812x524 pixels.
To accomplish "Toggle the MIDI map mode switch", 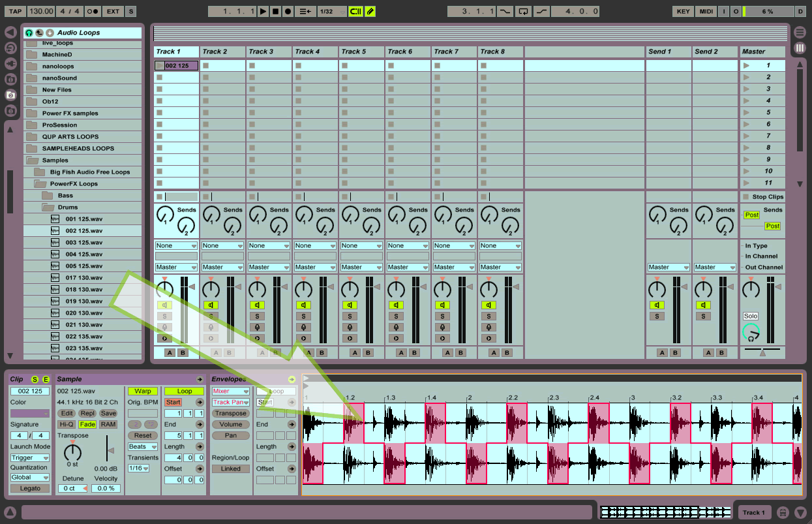I will [706, 11].
